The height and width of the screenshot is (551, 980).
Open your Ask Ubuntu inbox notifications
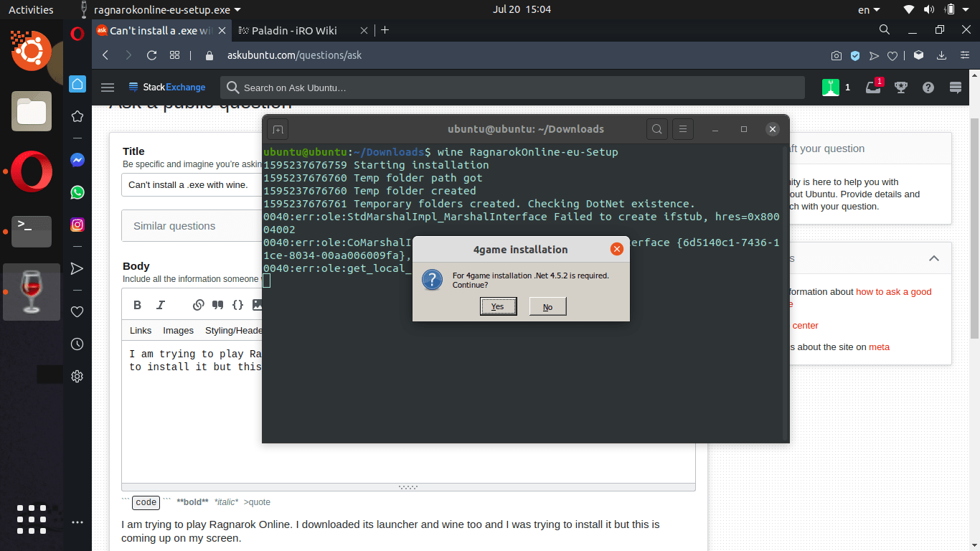tap(874, 87)
